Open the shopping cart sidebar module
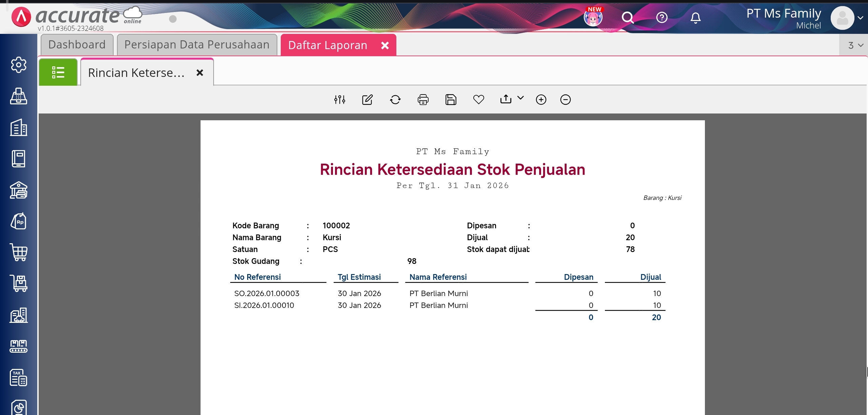 pos(19,252)
